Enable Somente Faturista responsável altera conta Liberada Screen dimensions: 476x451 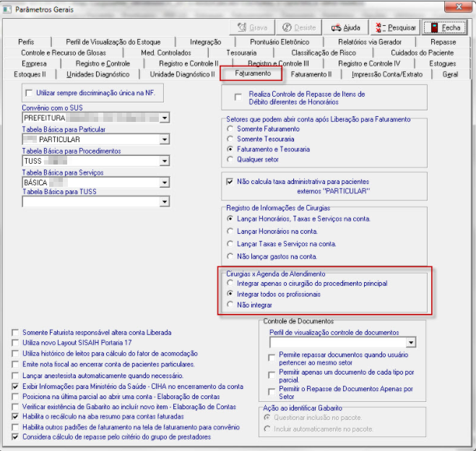tap(15, 333)
